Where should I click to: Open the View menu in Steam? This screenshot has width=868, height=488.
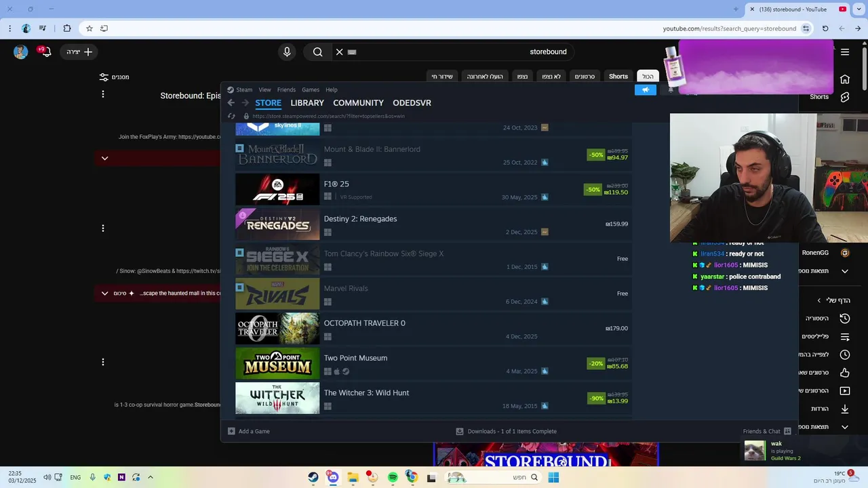coord(264,89)
